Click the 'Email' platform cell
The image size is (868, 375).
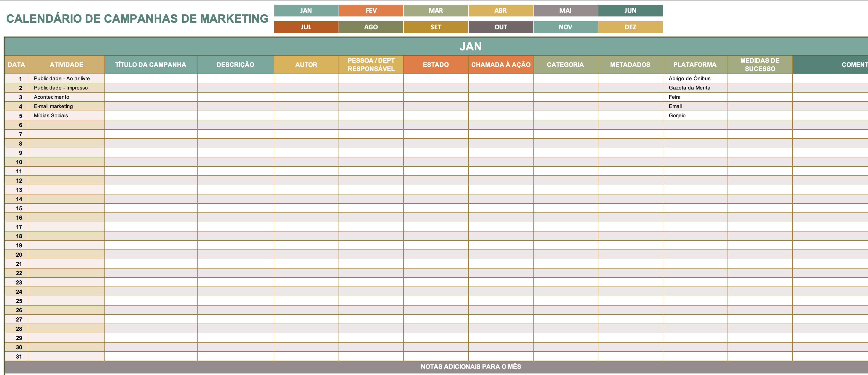[x=695, y=106]
